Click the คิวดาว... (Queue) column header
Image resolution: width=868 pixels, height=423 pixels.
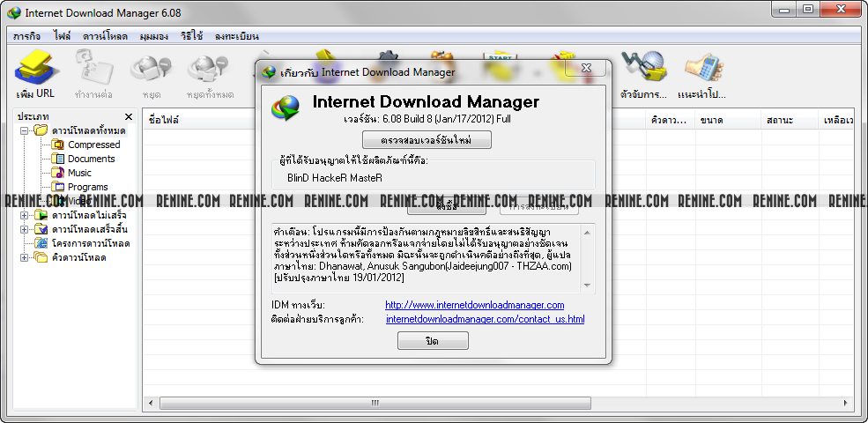click(671, 120)
